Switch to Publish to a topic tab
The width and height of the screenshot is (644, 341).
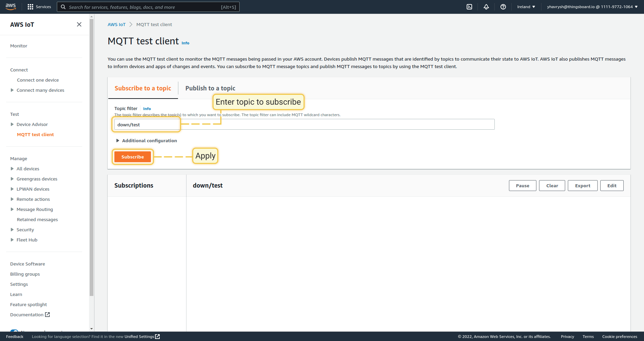point(210,88)
